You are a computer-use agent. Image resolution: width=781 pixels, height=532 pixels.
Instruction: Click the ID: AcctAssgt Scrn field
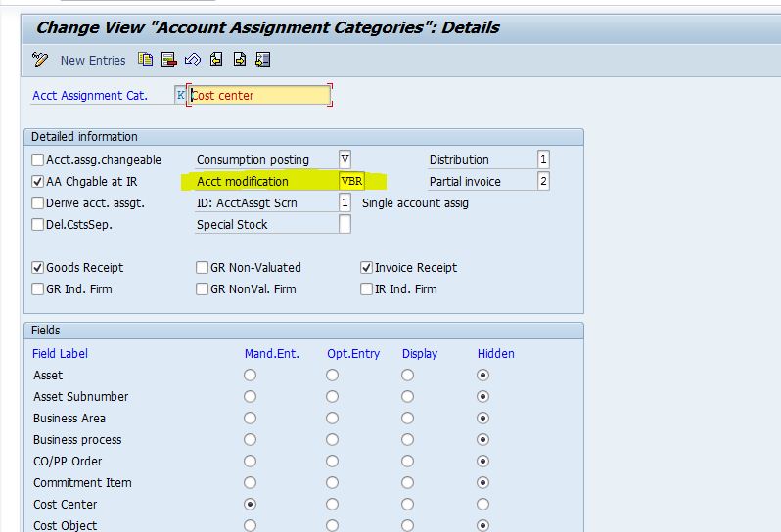345,202
